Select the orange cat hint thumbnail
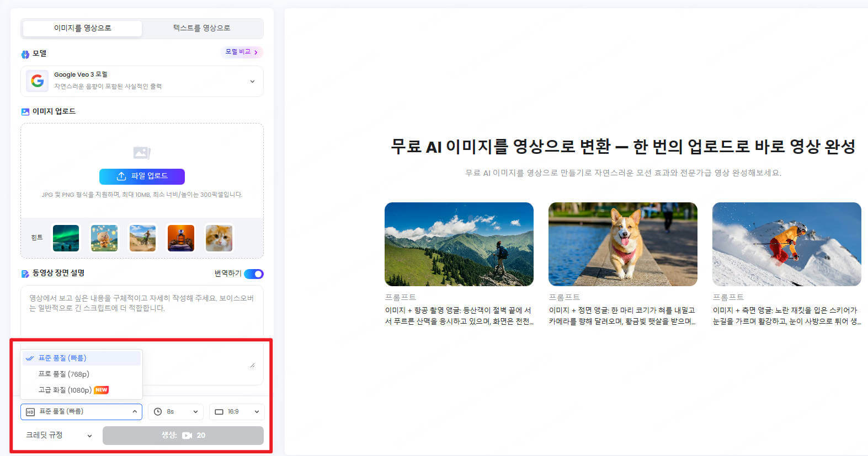The height and width of the screenshot is (456, 868). [x=219, y=238]
